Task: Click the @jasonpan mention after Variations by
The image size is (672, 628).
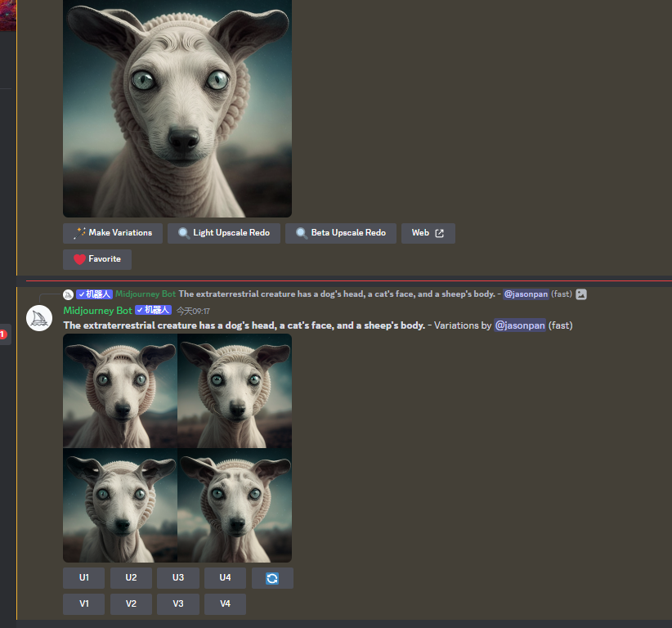Action: [520, 325]
